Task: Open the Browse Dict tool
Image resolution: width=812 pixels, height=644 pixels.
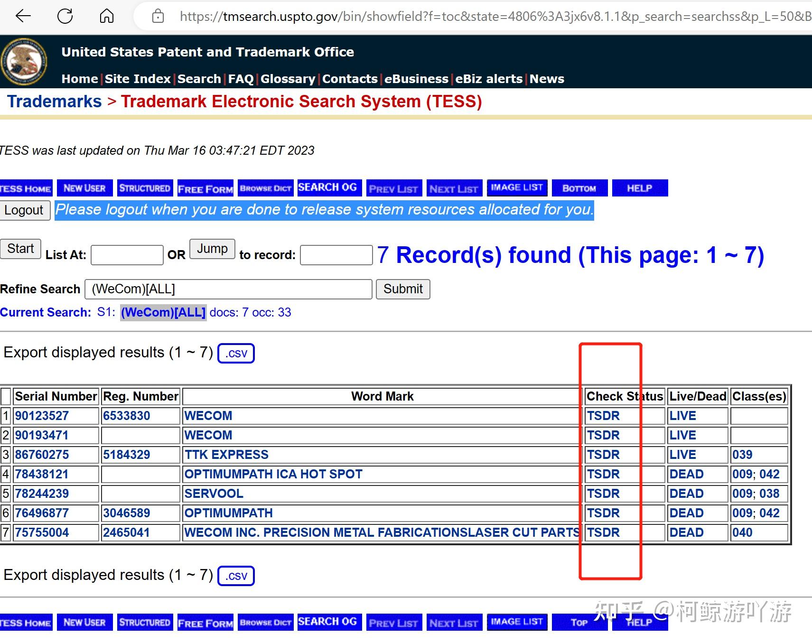Action: [265, 188]
